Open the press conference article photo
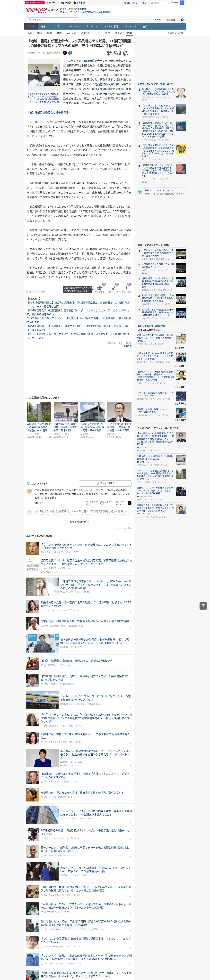This screenshot has width=210, height=980. tap(44, 75)
